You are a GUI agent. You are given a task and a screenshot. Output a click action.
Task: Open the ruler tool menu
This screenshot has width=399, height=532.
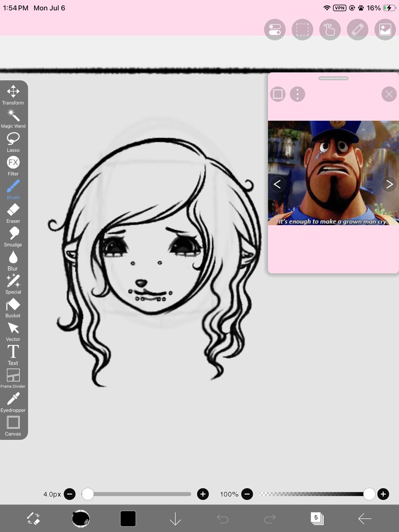pyautogui.click(x=357, y=30)
